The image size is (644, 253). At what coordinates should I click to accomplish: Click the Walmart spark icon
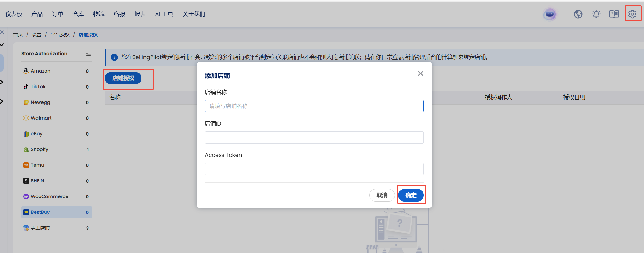click(26, 118)
